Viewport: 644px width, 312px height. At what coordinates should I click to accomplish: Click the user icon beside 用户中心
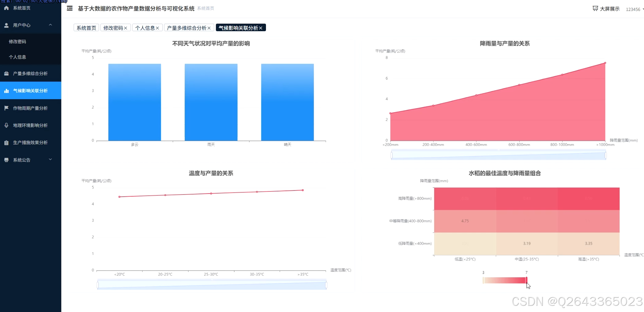[x=6, y=25]
